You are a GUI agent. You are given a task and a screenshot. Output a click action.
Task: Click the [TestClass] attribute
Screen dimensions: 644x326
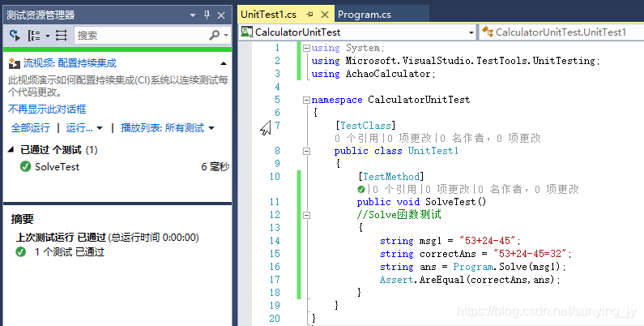click(x=365, y=126)
